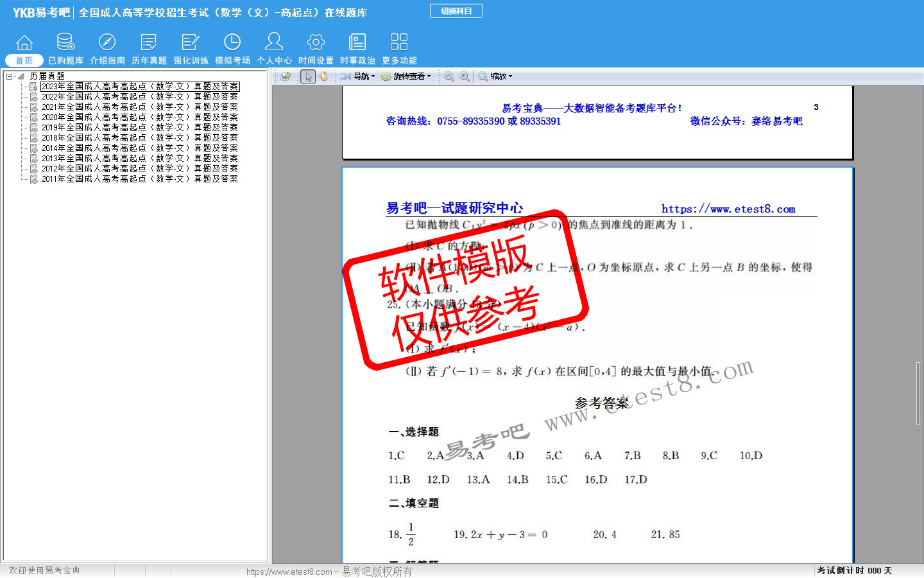Click the zoom in magnifier icon

tap(465, 76)
